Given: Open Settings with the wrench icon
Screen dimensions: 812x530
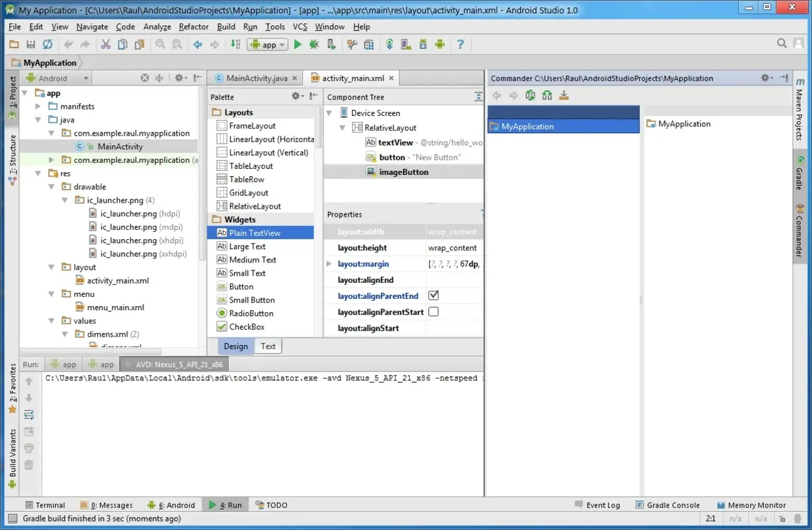Looking at the screenshot, I should point(352,44).
